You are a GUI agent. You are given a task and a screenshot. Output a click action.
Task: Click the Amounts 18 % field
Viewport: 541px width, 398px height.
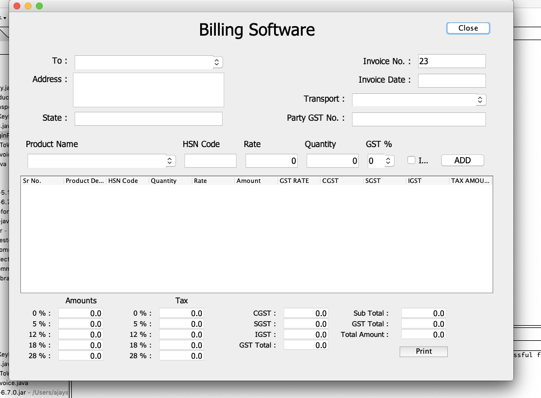click(x=81, y=345)
